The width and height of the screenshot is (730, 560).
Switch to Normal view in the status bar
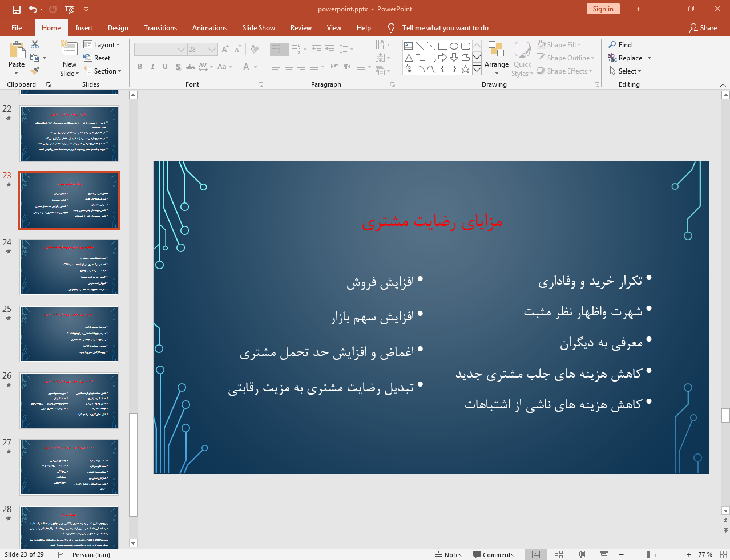pyautogui.click(x=536, y=554)
